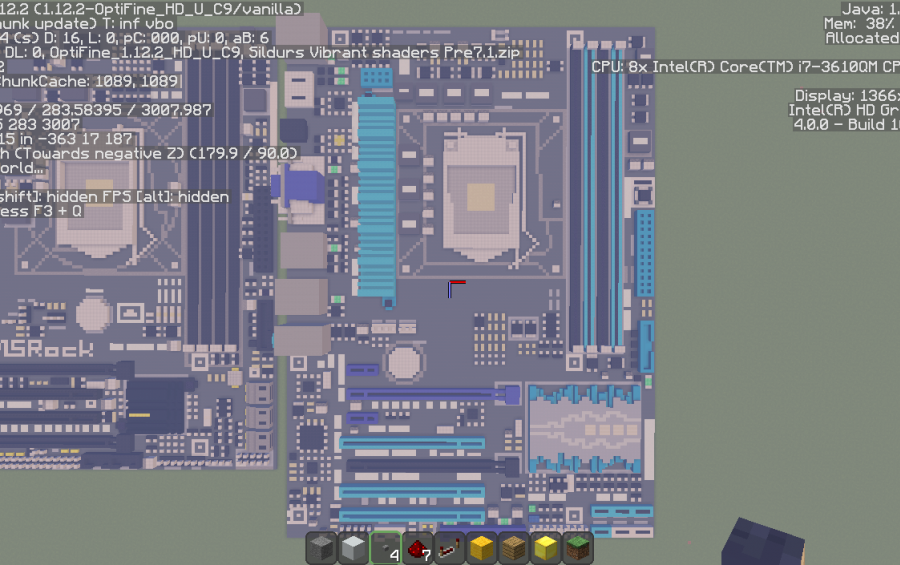This screenshot has width=900, height=565.
Task: Click the 'in -363 17 187' chunk position line
Action: (67, 138)
